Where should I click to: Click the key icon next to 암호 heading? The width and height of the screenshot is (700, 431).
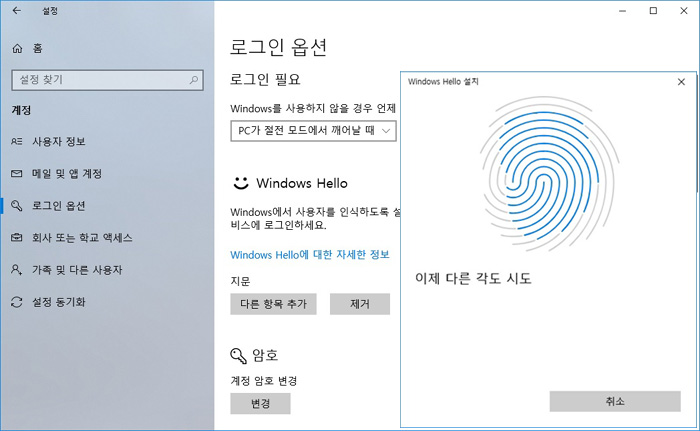tap(238, 356)
